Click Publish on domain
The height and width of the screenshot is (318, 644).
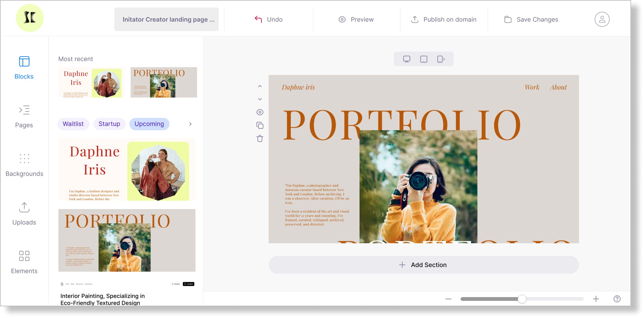coord(443,19)
